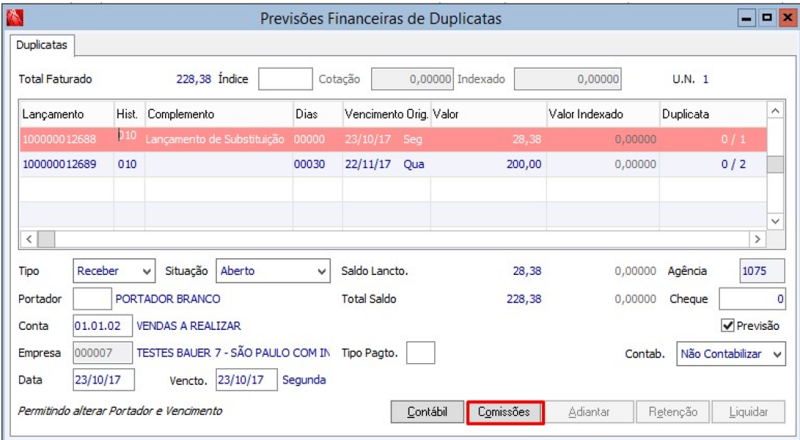
Task: Click vertical scrollbar up arrow in grid
Action: click(x=776, y=111)
